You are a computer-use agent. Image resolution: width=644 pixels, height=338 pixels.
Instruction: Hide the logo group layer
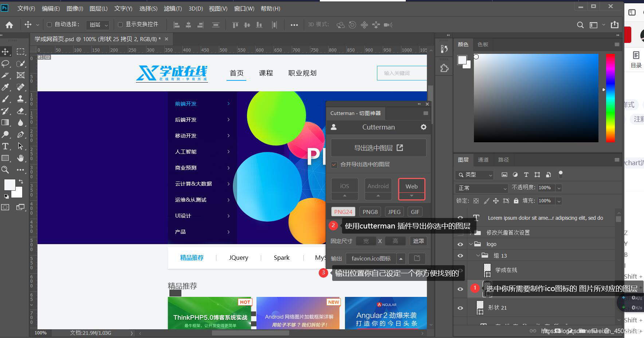(460, 244)
